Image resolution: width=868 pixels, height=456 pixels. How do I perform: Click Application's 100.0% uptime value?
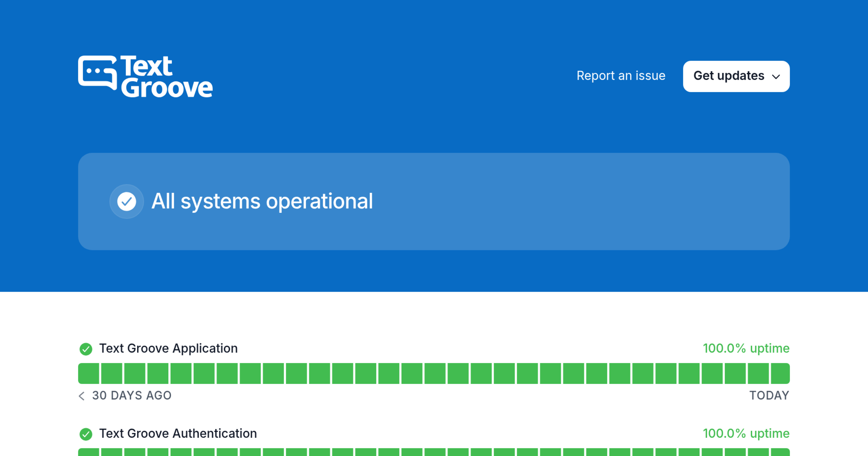(746, 349)
